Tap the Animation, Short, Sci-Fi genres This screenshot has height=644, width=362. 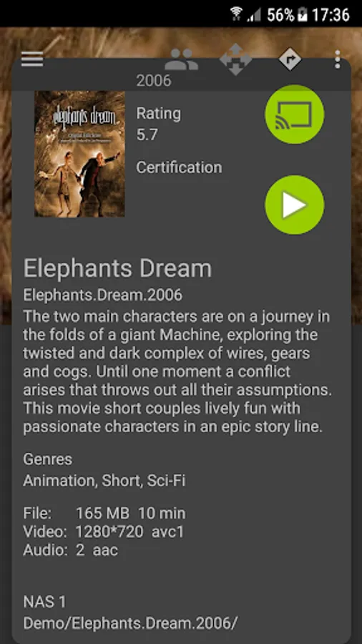click(104, 481)
